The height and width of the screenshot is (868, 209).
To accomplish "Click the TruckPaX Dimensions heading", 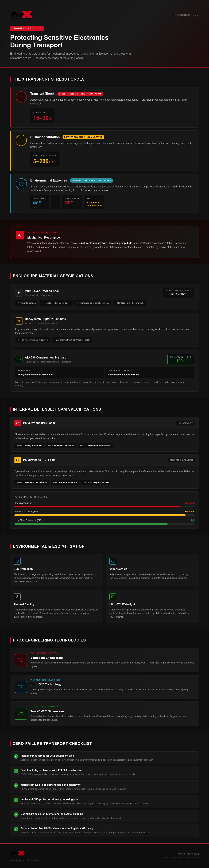I will point(47,711).
